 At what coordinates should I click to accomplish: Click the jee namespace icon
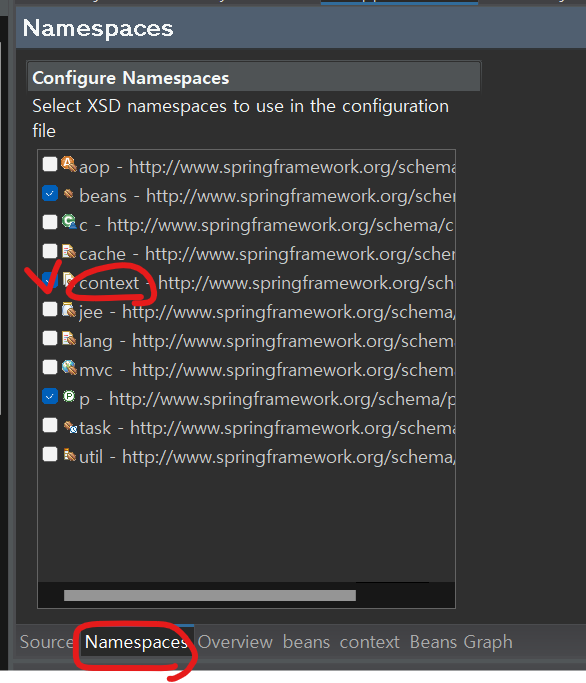click(69, 309)
